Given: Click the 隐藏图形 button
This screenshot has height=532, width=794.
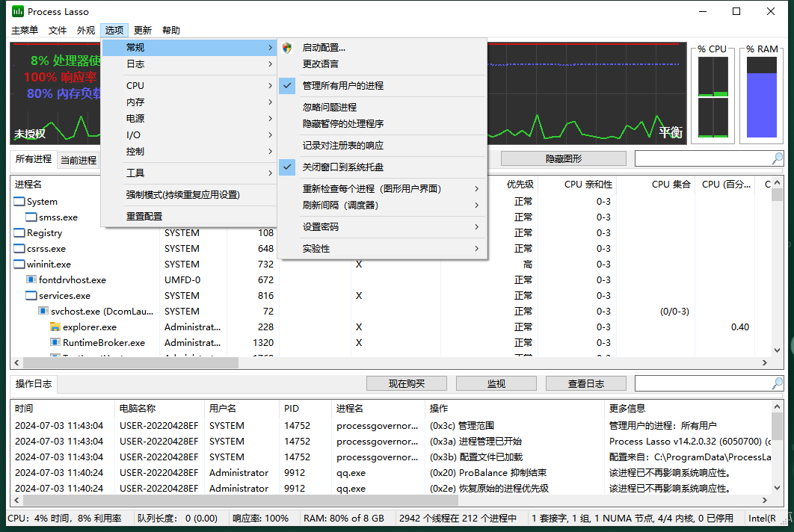Looking at the screenshot, I should click(x=564, y=158).
